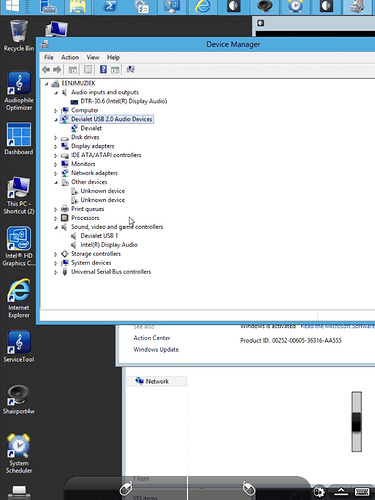This screenshot has height=500, width=375.
Task: Toggle the console tree toolbar button
Action: point(72,70)
